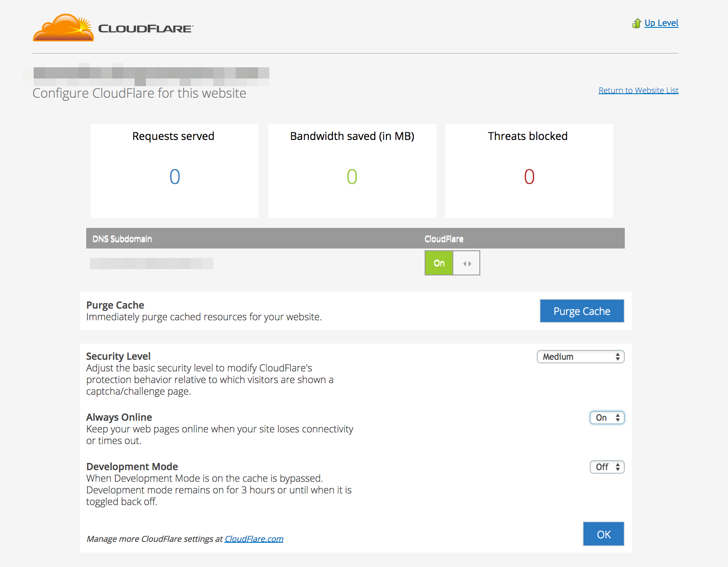
Task: Toggle the CloudFlare On switch for subdomain
Action: click(452, 263)
